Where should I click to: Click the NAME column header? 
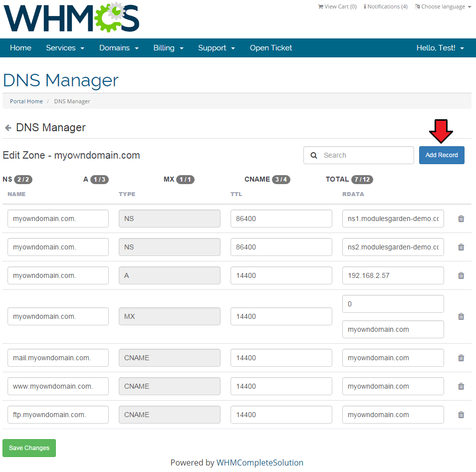(16, 194)
